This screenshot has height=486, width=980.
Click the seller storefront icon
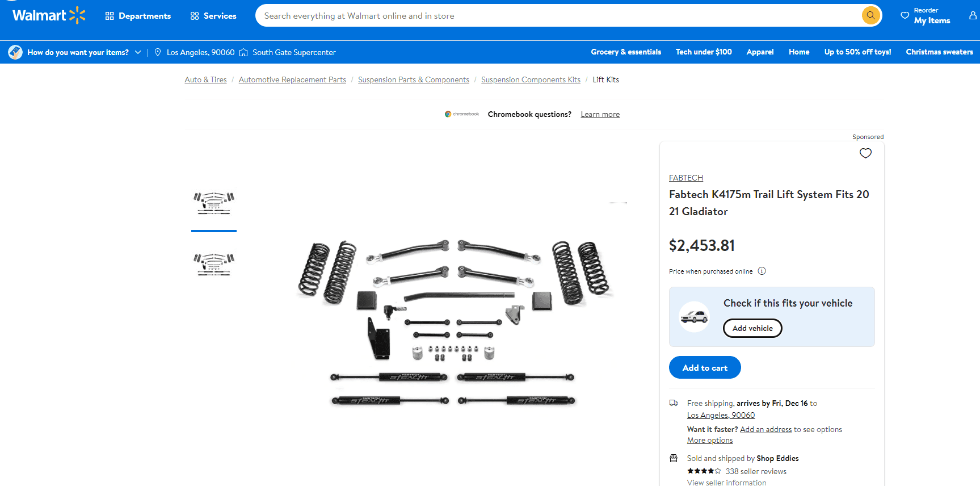click(674, 458)
